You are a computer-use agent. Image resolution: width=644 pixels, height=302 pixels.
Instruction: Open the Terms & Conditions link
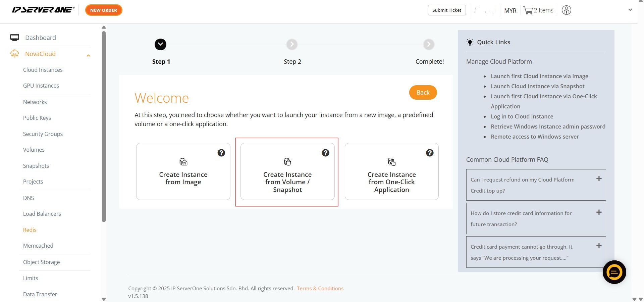coord(320,289)
